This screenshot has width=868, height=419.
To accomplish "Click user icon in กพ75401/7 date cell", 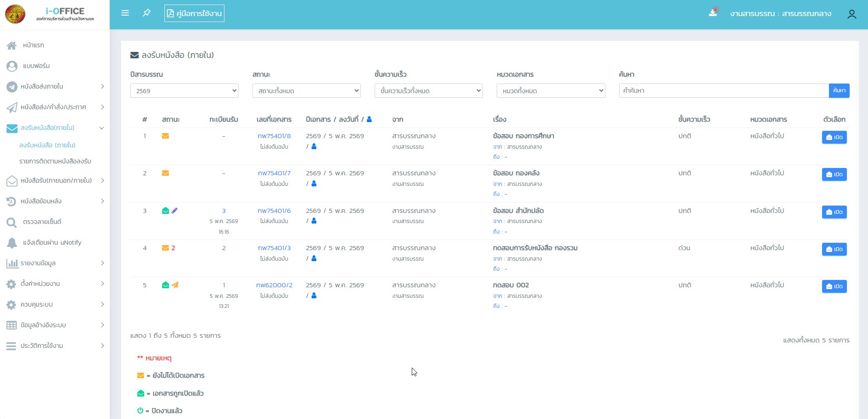I will pos(314,184).
